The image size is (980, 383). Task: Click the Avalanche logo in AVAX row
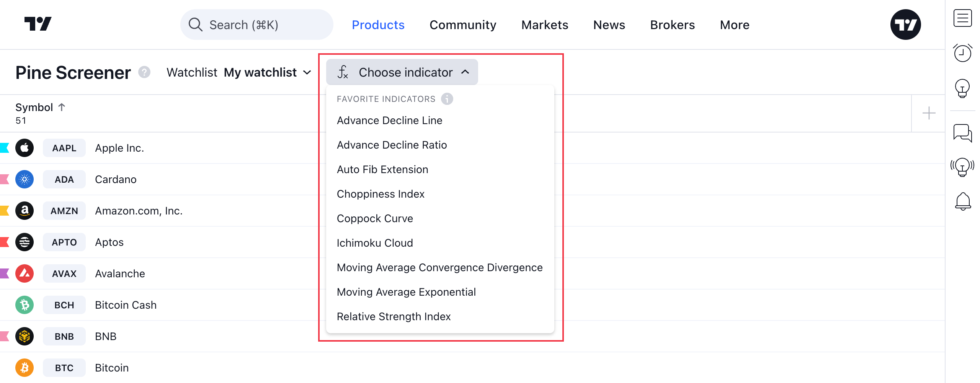[24, 273]
